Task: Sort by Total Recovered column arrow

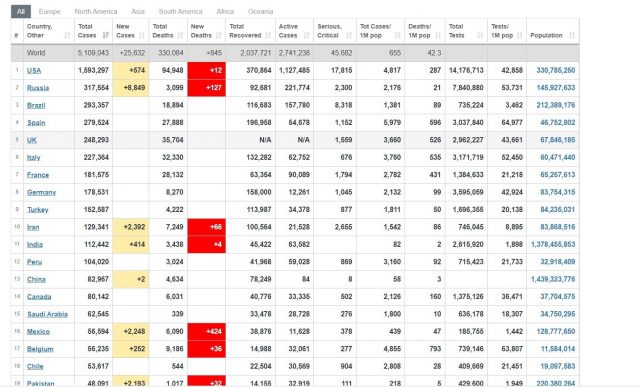Action: [268, 36]
